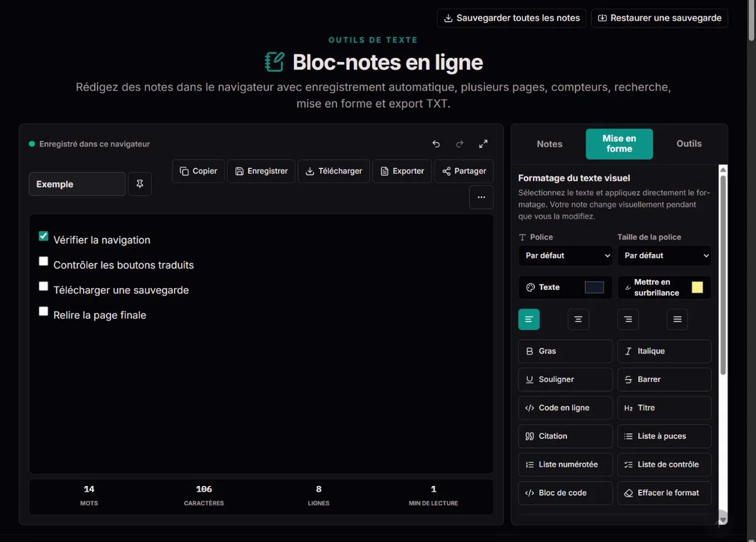The width and height of the screenshot is (756, 542).
Task: Create a Liste numérotée
Action: pyautogui.click(x=565, y=464)
